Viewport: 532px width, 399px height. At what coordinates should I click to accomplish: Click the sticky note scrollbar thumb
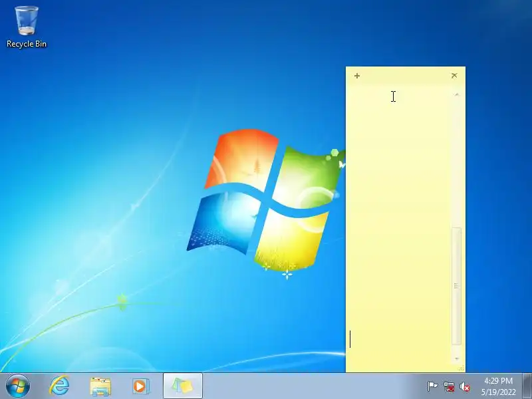coord(457,287)
